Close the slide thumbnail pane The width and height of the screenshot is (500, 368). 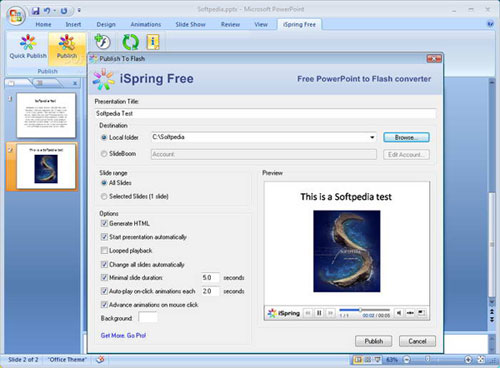(75, 83)
